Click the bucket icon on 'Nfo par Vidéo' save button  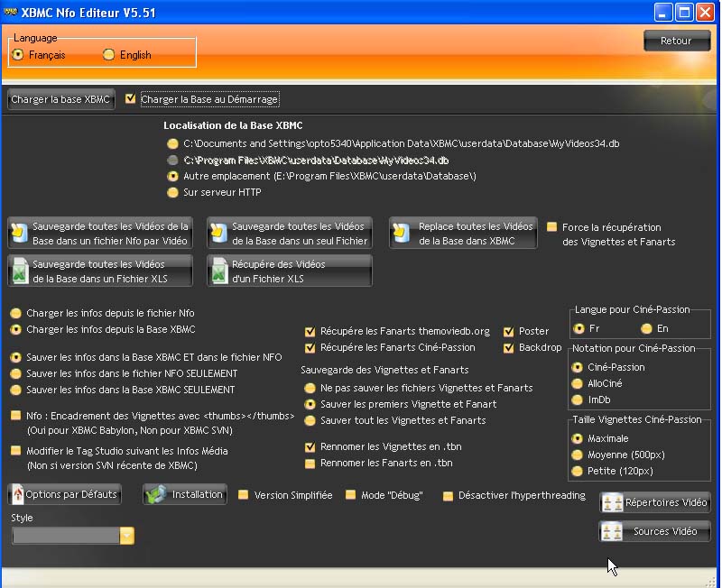[x=19, y=233]
